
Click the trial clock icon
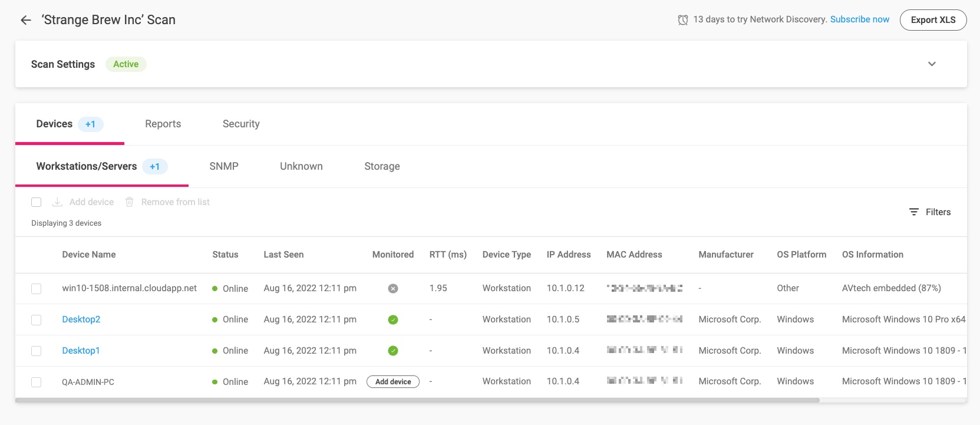(x=682, y=20)
